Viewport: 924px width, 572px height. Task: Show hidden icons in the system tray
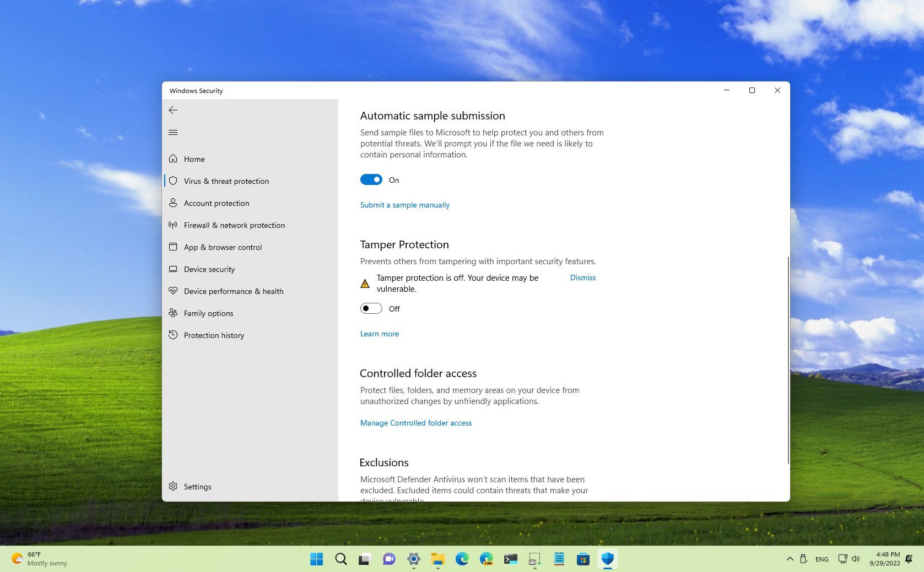point(790,559)
